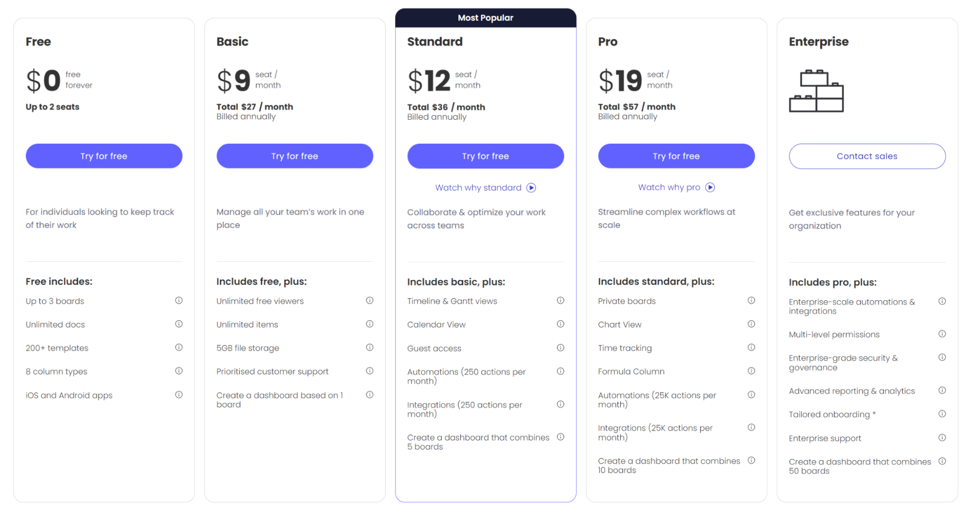
Task: Click Try for free on Standard plan
Action: [x=485, y=156]
